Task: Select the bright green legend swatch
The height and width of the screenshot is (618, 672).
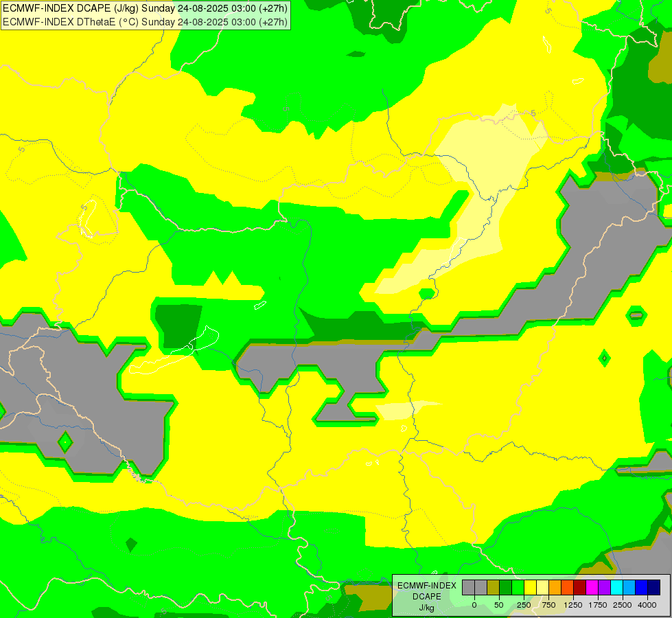Action: (x=518, y=588)
